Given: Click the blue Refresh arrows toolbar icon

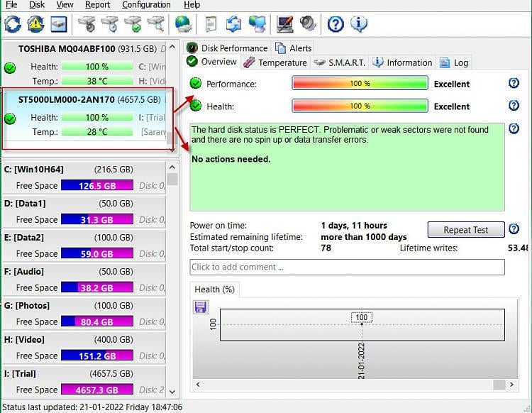Looking at the screenshot, I should pos(13,24).
